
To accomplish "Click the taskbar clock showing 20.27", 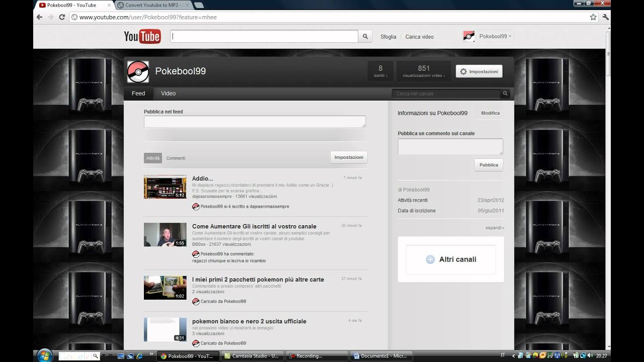I will 601,355.
